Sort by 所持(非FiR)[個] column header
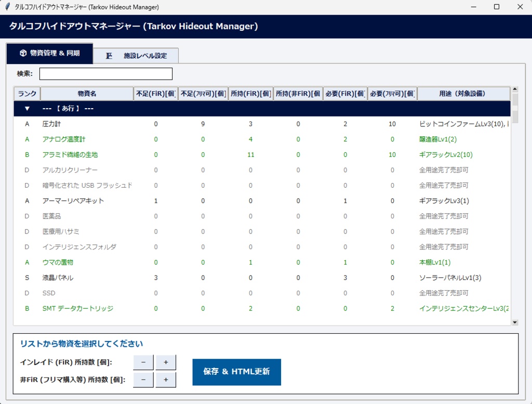Screen dimensions: 532x404 pyautogui.click(x=298, y=94)
